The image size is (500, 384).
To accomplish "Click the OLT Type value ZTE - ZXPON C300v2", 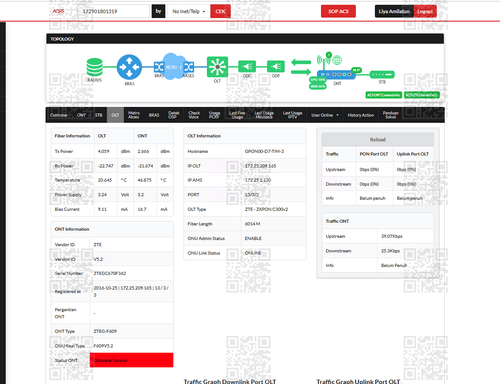I will pos(266,209).
